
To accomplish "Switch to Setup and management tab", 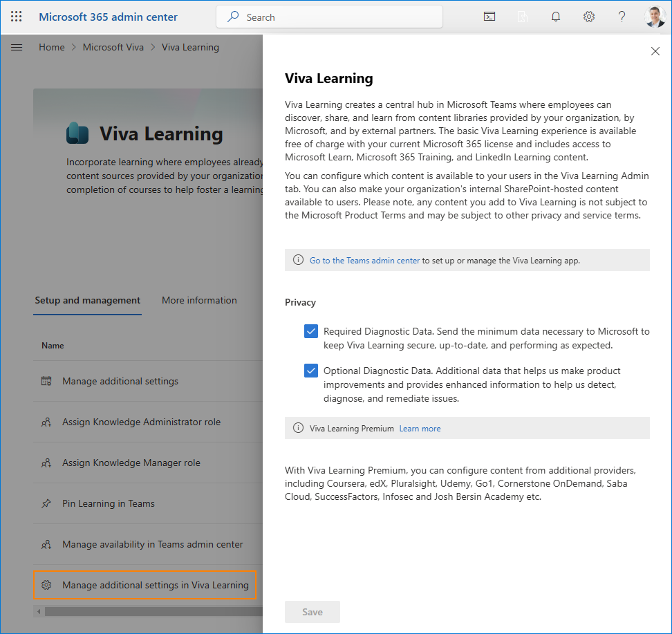I will point(87,301).
